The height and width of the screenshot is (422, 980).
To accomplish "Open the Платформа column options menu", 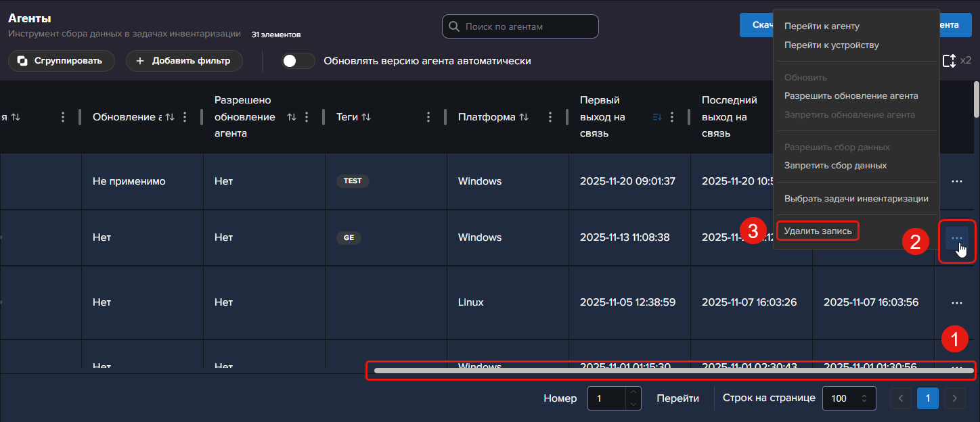I will tap(550, 117).
